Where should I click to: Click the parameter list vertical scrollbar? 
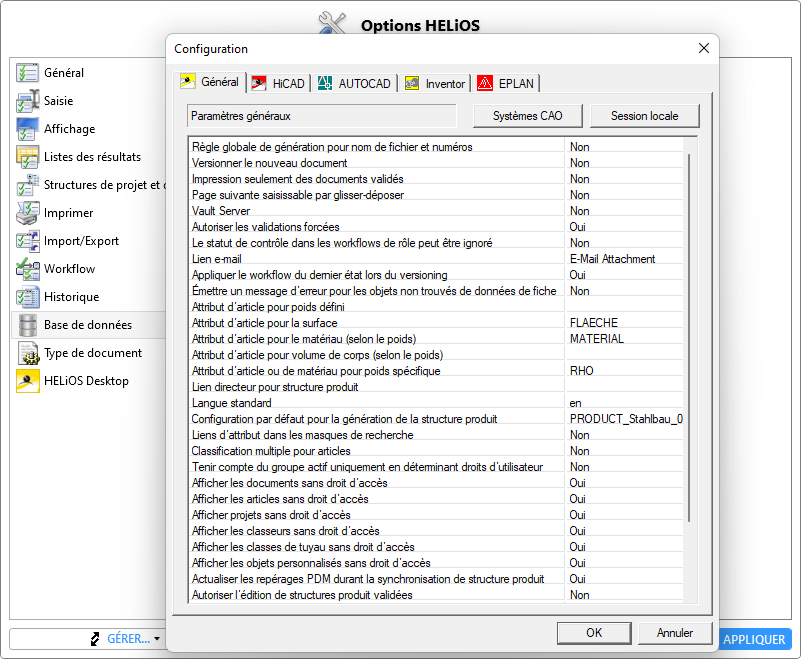click(x=690, y=337)
